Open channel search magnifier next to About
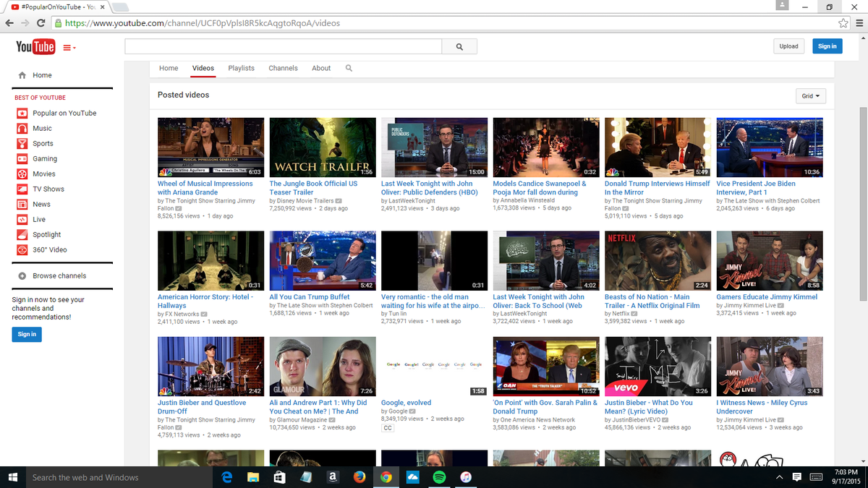Viewport: 868px width, 488px height. (x=349, y=68)
